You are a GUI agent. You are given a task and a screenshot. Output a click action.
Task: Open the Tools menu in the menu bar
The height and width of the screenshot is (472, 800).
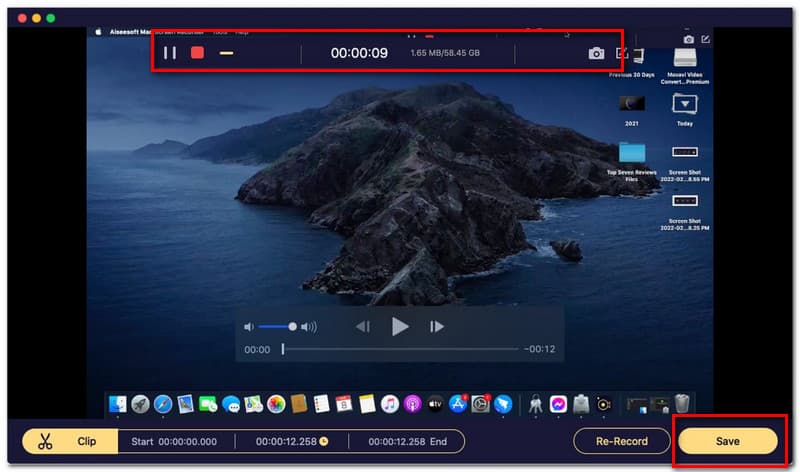click(218, 32)
